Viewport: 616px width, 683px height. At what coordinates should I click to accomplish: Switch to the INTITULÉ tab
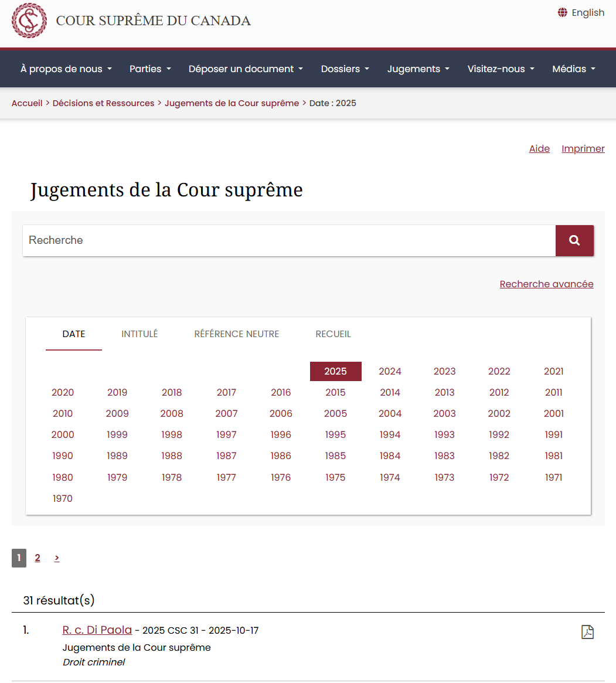[x=139, y=334]
